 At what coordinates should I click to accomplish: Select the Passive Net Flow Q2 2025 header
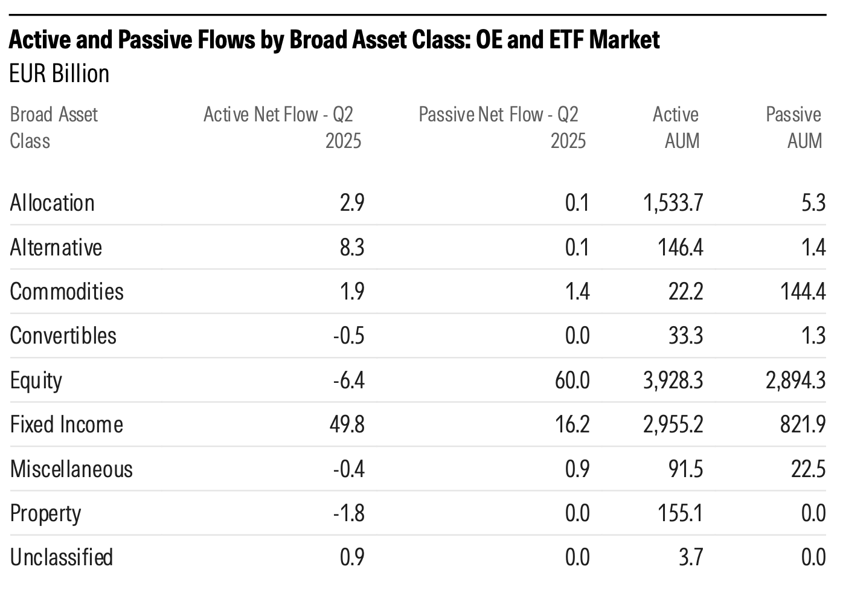(x=502, y=127)
